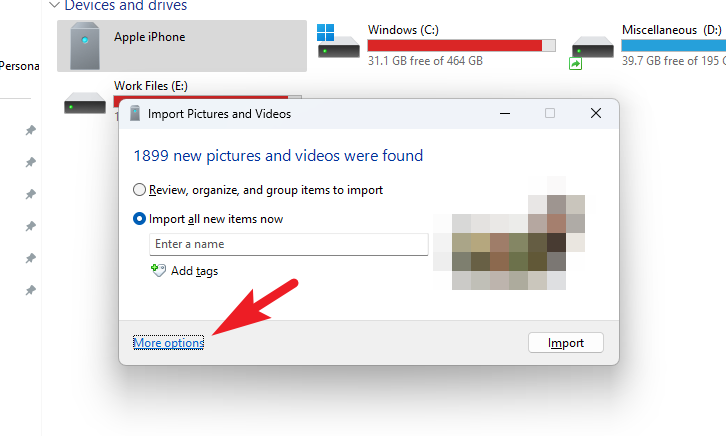Image resolution: width=726 pixels, height=436 pixels.
Task: Click the Add tags link
Action: point(194,271)
